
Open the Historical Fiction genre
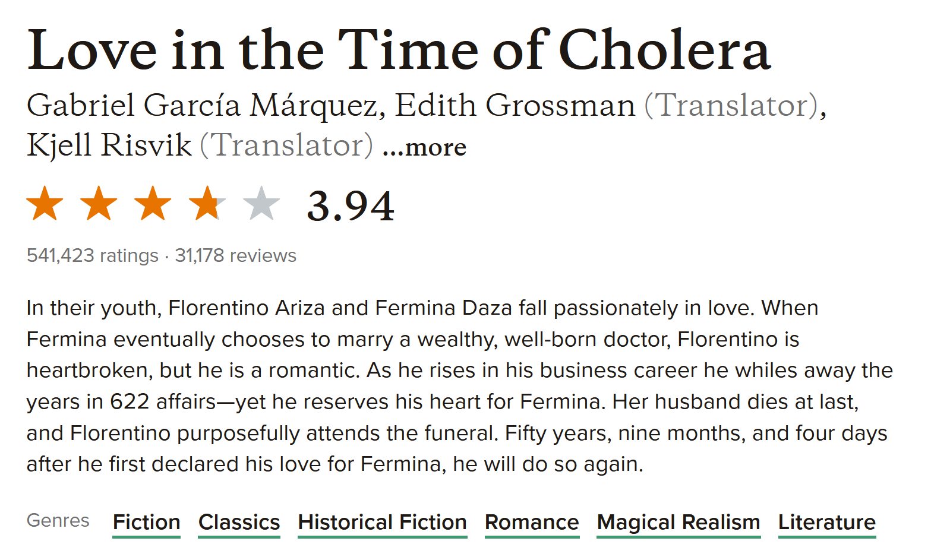382,522
